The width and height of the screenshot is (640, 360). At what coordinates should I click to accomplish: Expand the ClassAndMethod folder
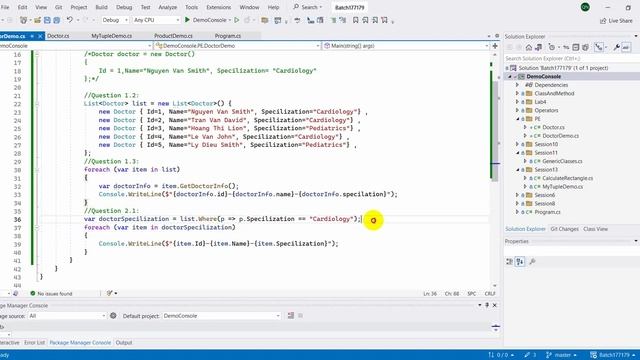point(517,93)
